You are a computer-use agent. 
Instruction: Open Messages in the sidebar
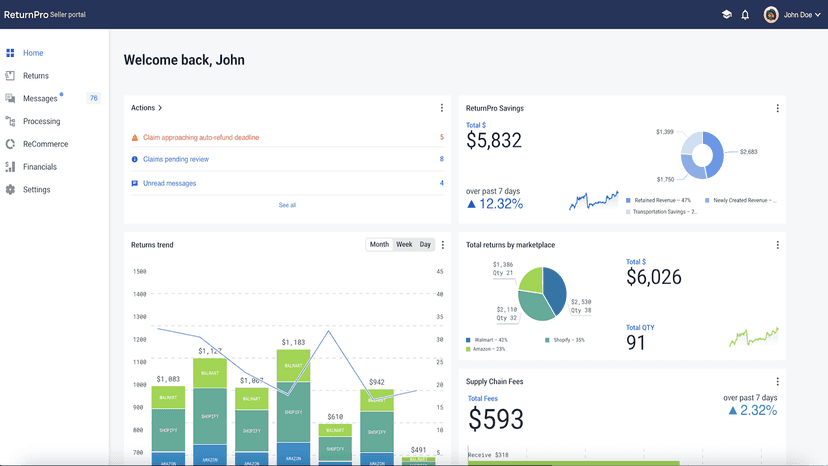coord(40,98)
